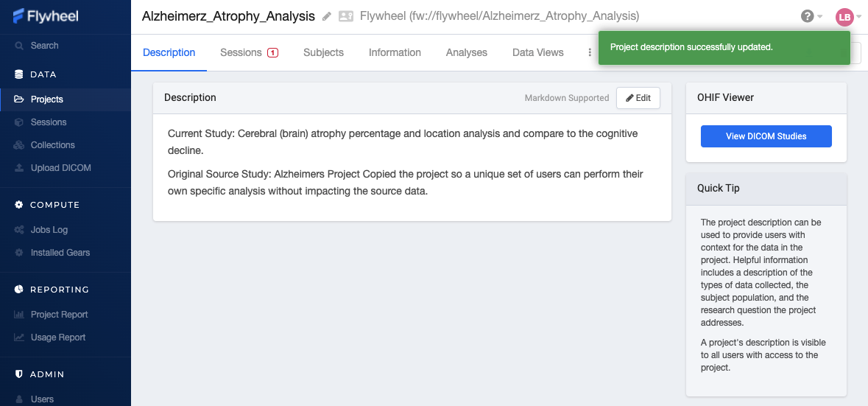868x406 pixels.
Task: Open Search in the sidebar
Action: [x=44, y=46]
